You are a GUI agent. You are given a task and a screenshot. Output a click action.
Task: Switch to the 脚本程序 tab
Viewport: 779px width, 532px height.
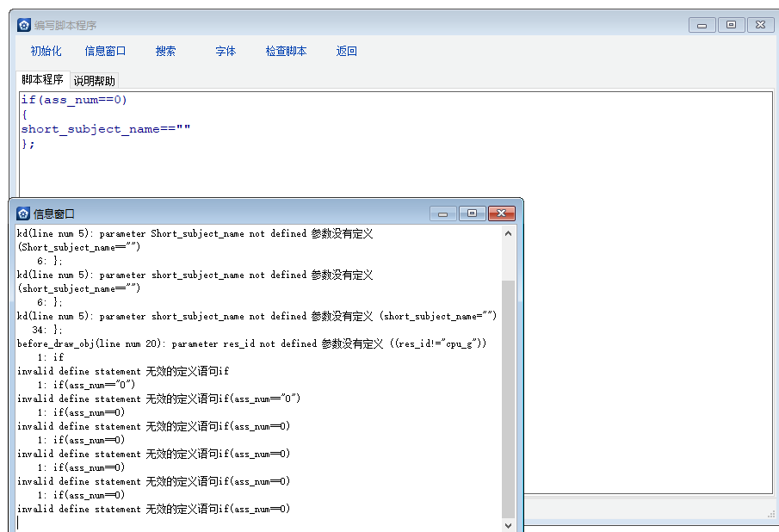click(42, 80)
